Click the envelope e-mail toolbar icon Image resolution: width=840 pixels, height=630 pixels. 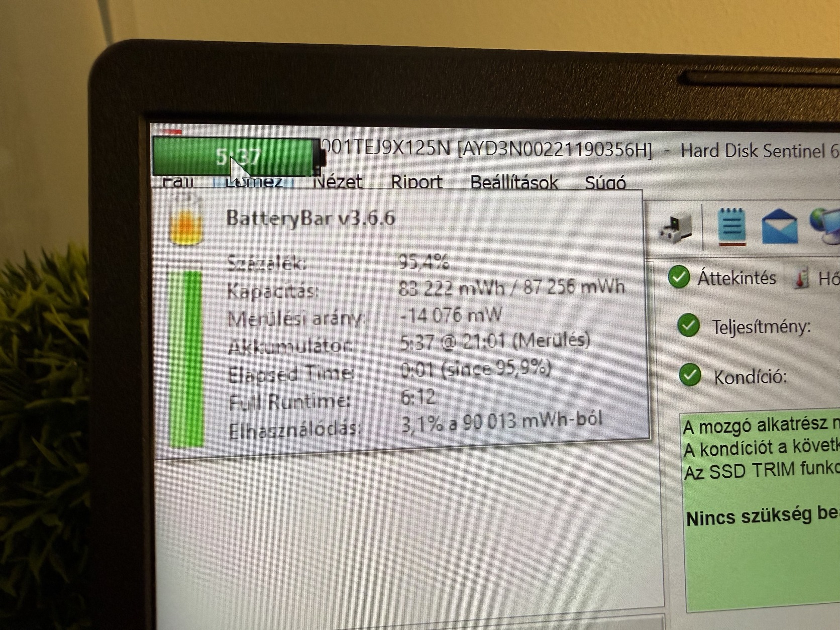click(x=779, y=227)
